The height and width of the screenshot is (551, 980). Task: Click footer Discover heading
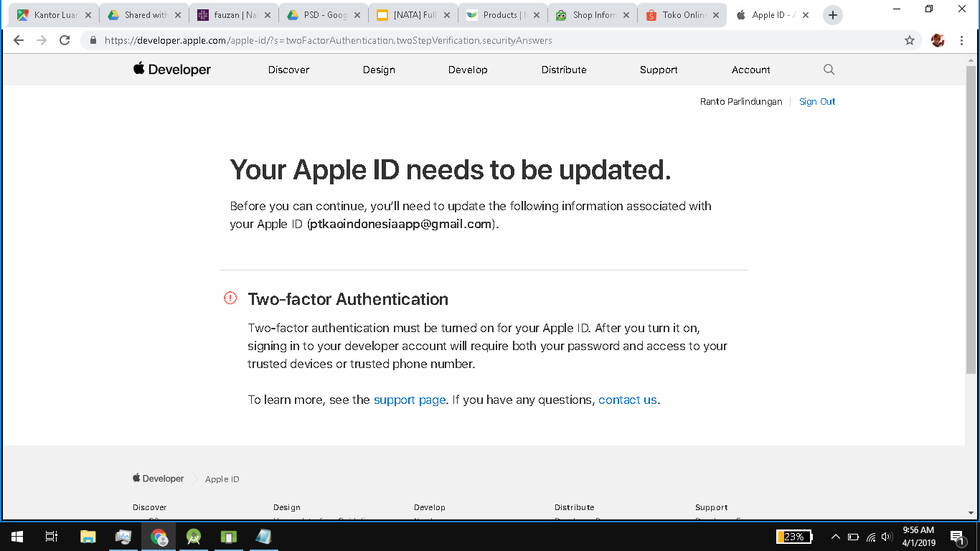[150, 507]
